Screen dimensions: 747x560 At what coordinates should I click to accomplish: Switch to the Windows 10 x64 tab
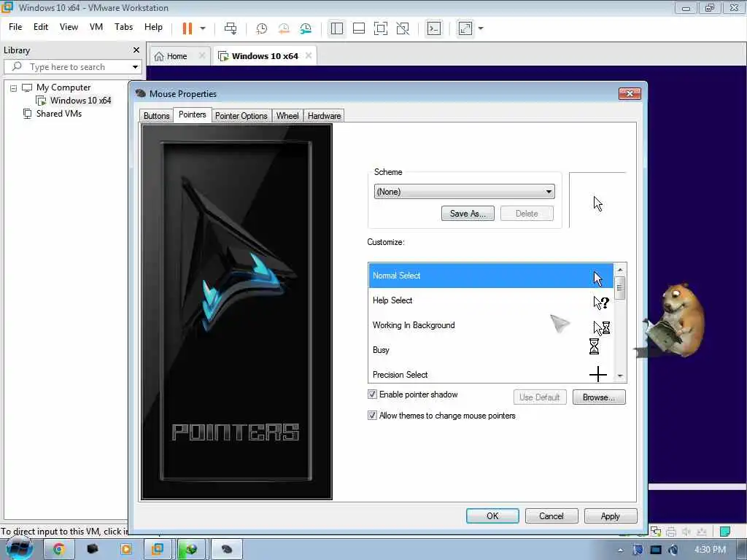[x=265, y=56]
